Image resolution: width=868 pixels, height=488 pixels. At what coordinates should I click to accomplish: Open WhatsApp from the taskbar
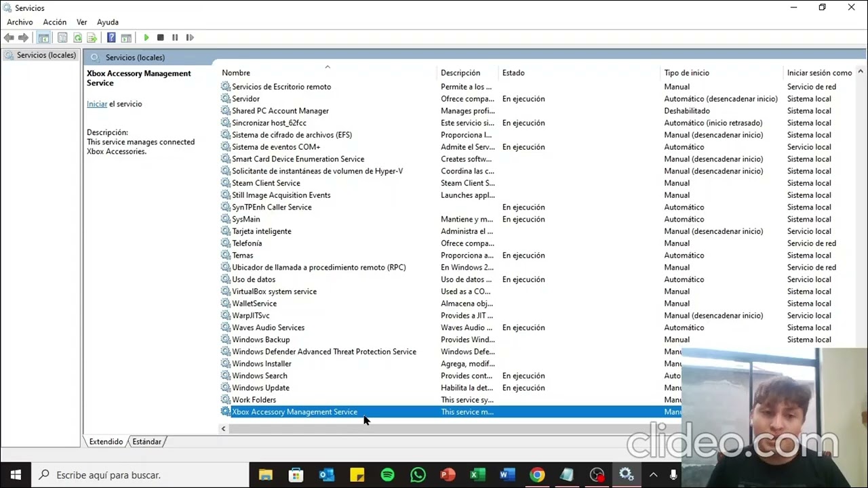(418, 475)
